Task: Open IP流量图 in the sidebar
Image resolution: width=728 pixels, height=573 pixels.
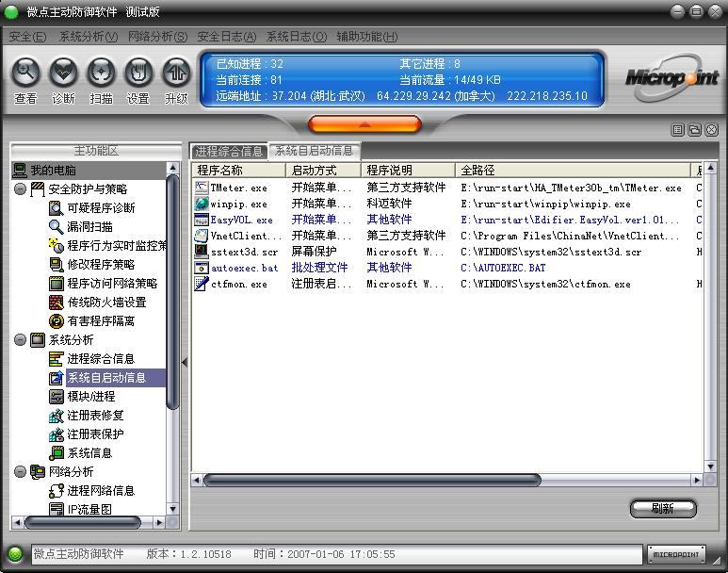Action: pos(89,509)
